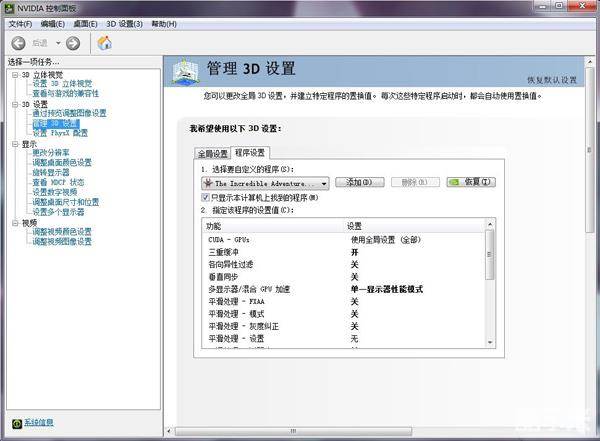Click the 添加 button
The height and width of the screenshot is (441, 600).
click(x=359, y=183)
